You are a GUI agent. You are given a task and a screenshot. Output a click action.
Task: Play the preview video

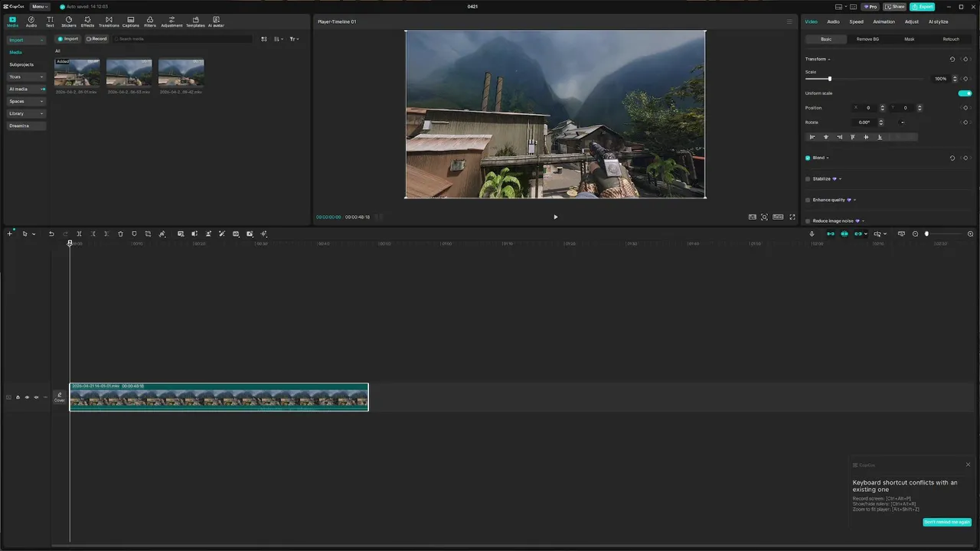(x=555, y=217)
